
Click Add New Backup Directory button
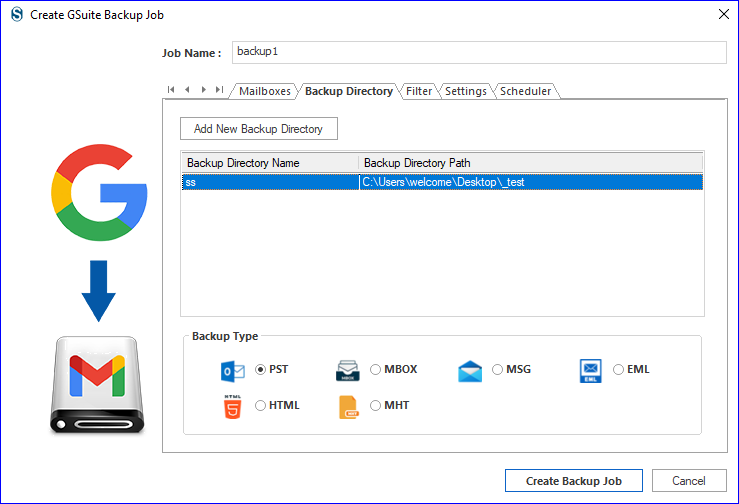click(x=259, y=129)
